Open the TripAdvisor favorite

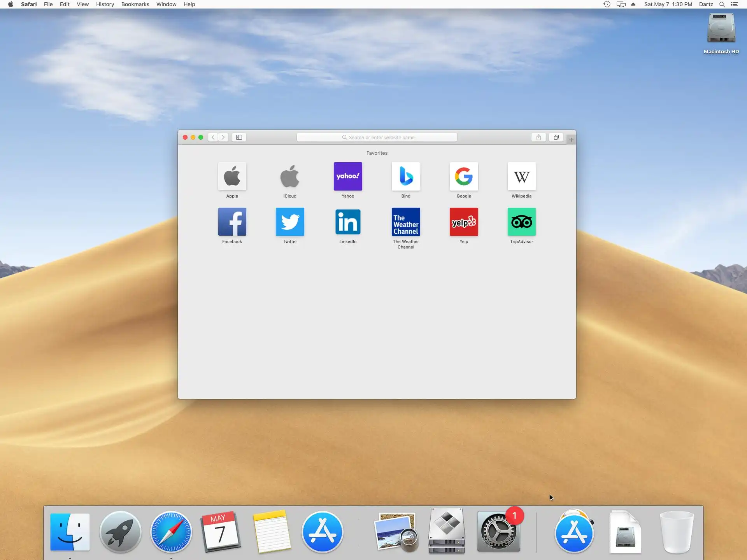click(x=521, y=222)
